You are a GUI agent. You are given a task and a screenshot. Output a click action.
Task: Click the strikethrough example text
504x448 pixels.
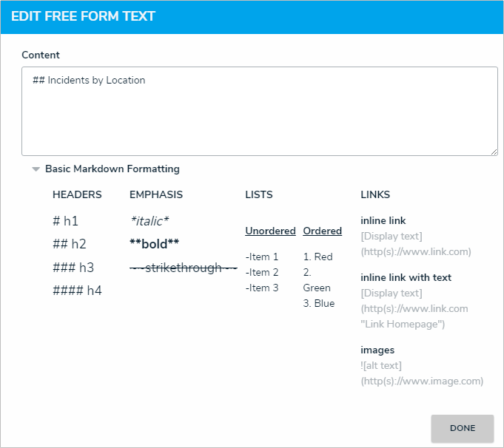point(183,268)
